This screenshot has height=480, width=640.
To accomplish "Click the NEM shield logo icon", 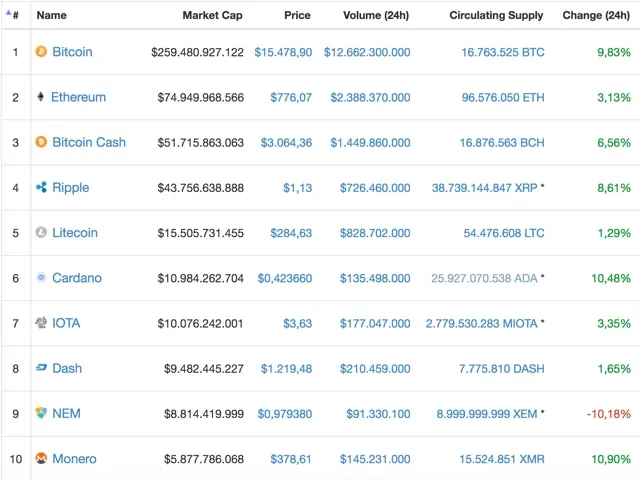I will (41, 413).
